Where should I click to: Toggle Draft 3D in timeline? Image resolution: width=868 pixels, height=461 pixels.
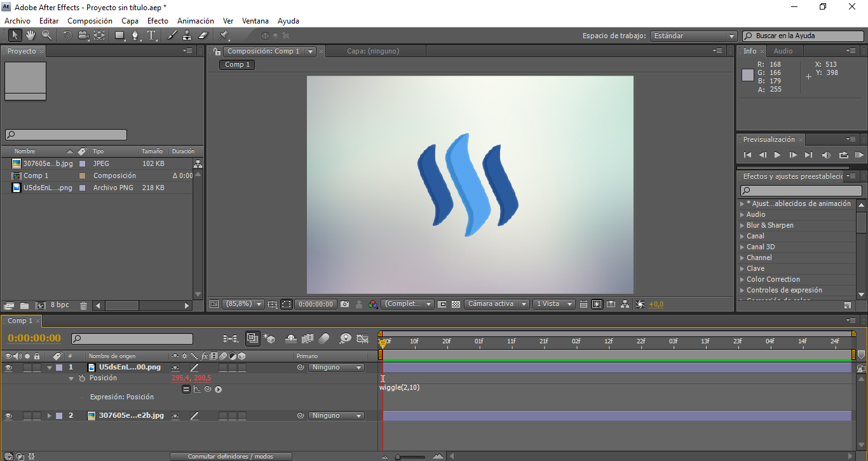pos(269,338)
